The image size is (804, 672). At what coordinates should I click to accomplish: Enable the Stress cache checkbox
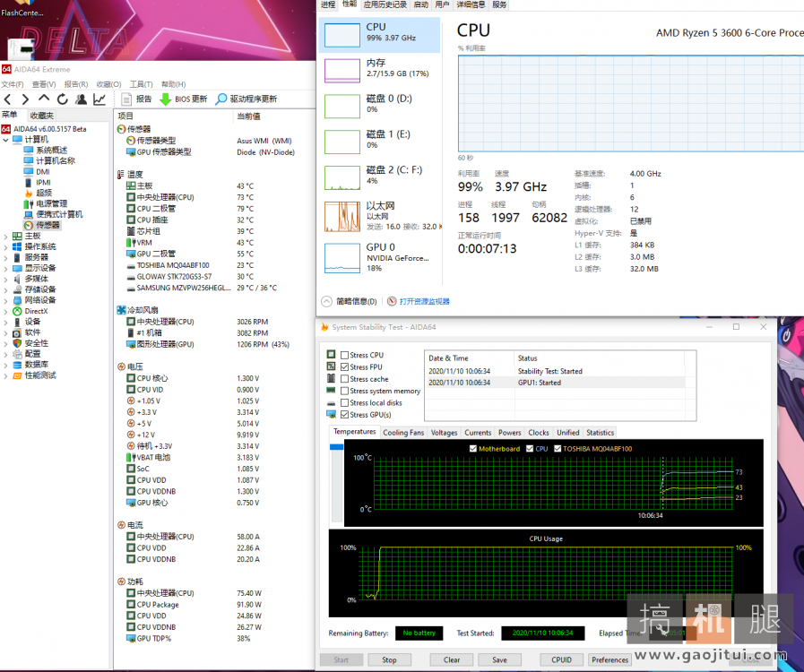coord(344,379)
